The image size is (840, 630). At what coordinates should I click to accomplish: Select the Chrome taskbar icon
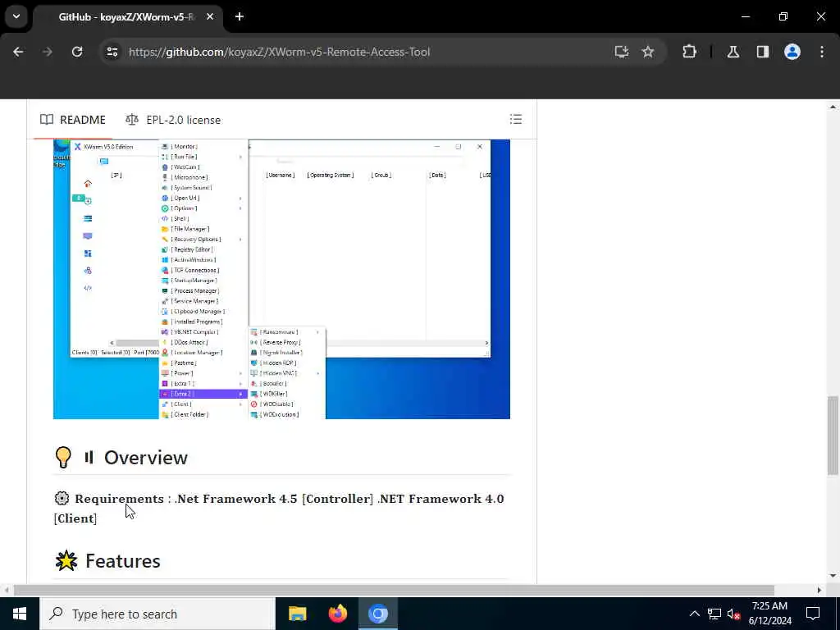pos(377,614)
